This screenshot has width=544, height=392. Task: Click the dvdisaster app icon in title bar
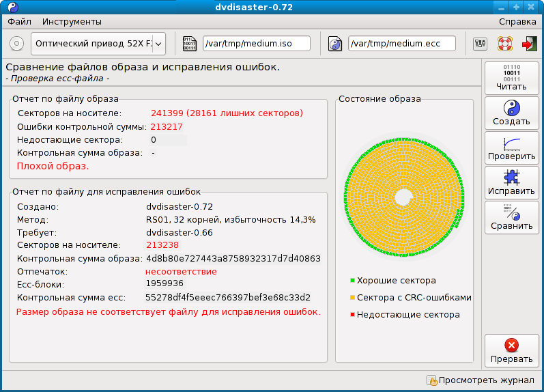(13, 7)
